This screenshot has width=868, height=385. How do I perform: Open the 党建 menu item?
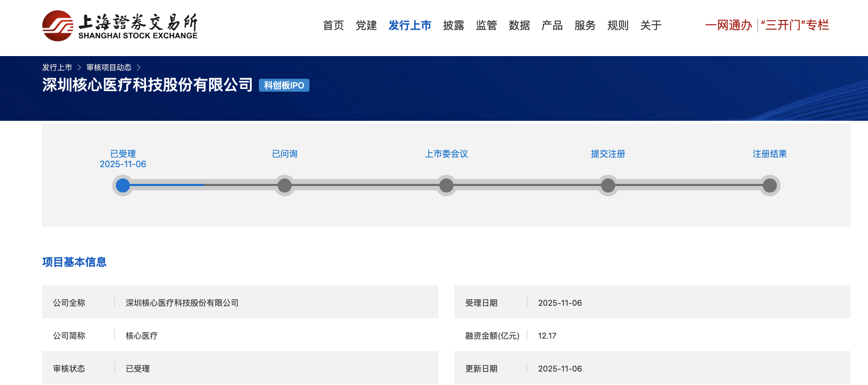(366, 25)
